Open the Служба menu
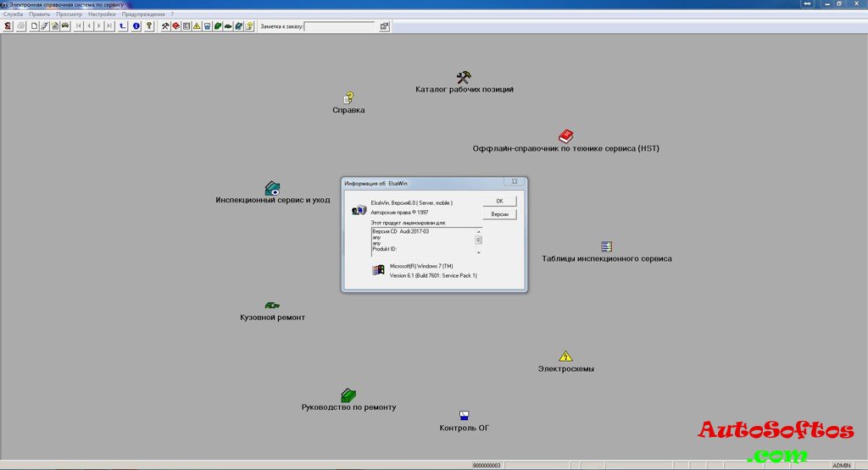The width and height of the screenshot is (868, 470). 13,14
